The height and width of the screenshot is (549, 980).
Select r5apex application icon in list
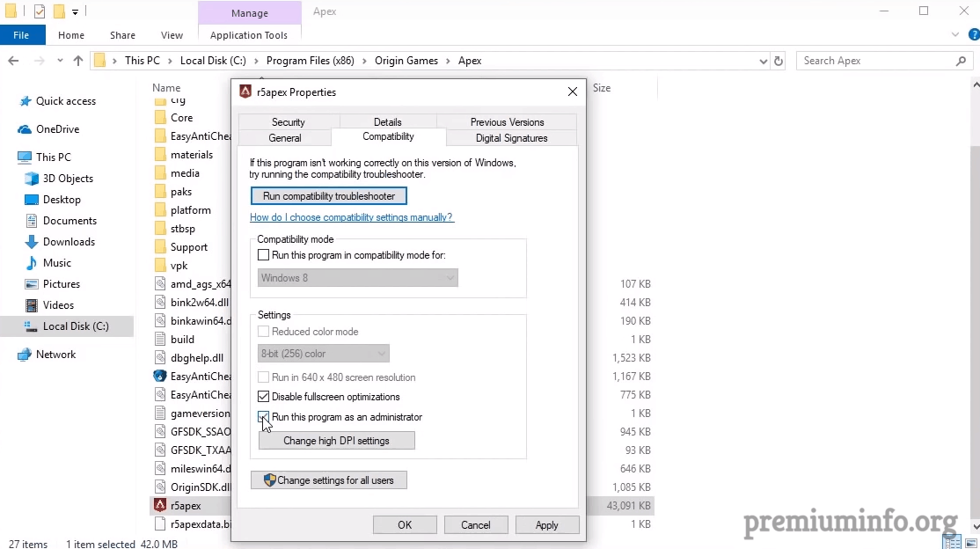pos(160,505)
